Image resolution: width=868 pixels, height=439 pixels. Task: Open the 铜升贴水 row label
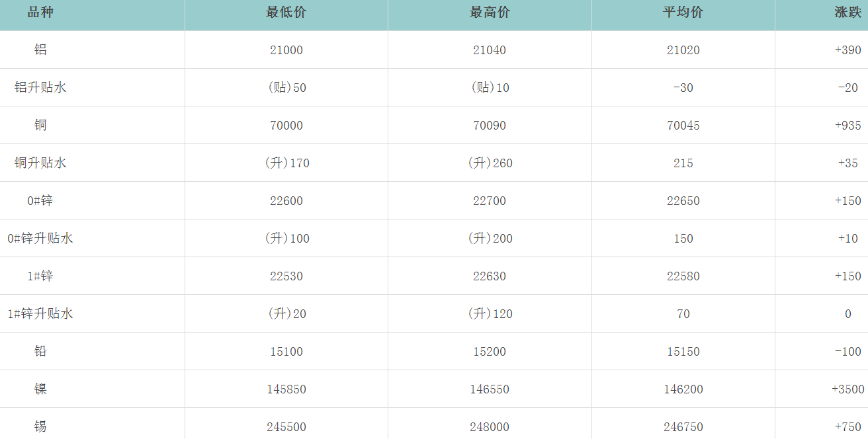coord(40,163)
